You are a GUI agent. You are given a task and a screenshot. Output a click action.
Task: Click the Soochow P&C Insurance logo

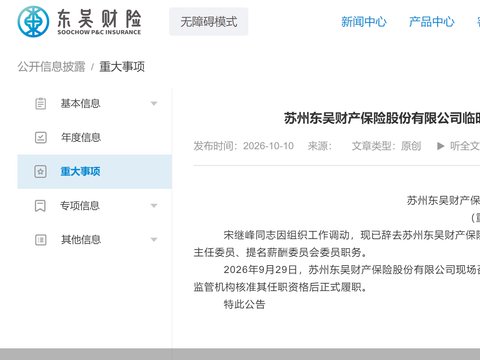79,22
